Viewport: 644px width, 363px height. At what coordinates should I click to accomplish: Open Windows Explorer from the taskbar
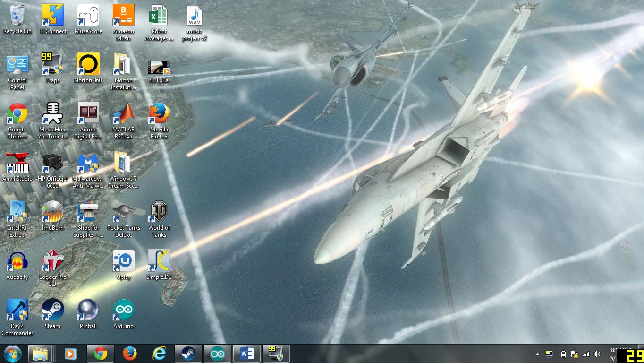(x=40, y=354)
